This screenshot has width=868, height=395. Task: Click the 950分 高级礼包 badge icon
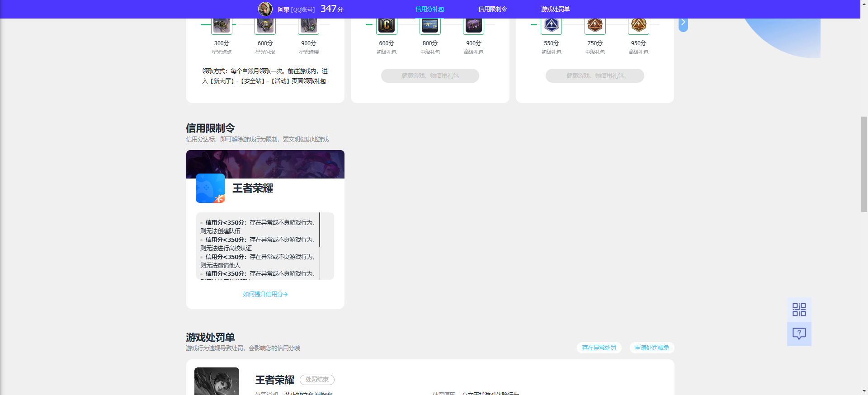(638, 26)
